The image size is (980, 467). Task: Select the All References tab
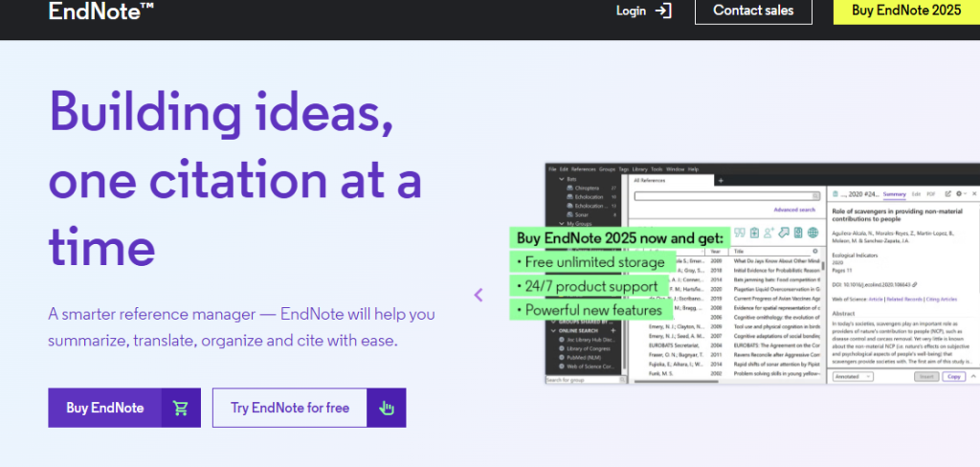tap(670, 181)
